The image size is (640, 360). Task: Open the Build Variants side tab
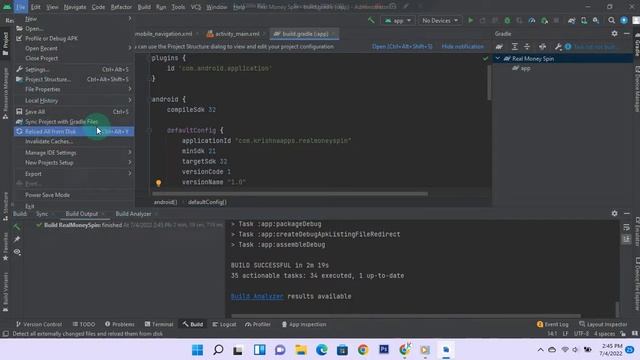pos(5,291)
